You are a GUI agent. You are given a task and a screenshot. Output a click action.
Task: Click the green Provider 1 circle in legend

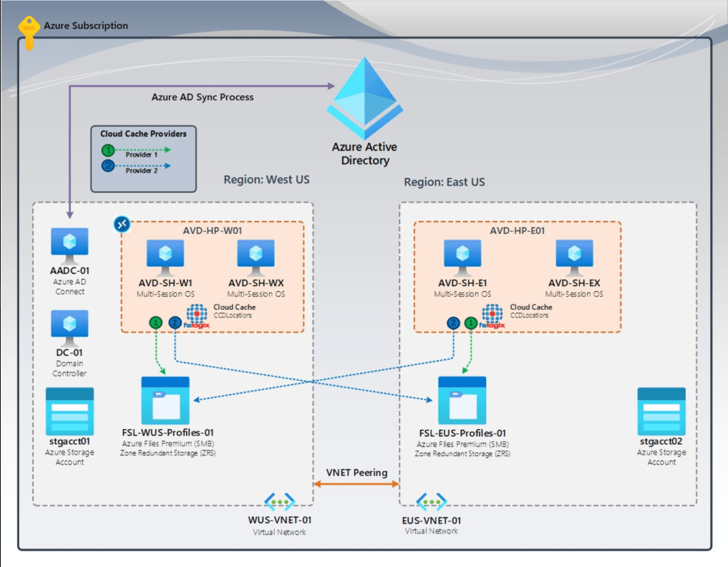(x=108, y=150)
